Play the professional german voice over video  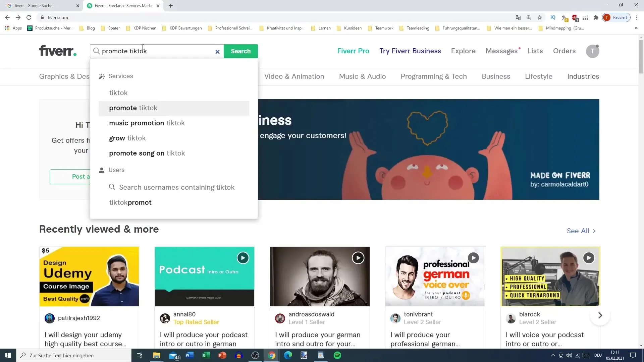click(x=473, y=258)
